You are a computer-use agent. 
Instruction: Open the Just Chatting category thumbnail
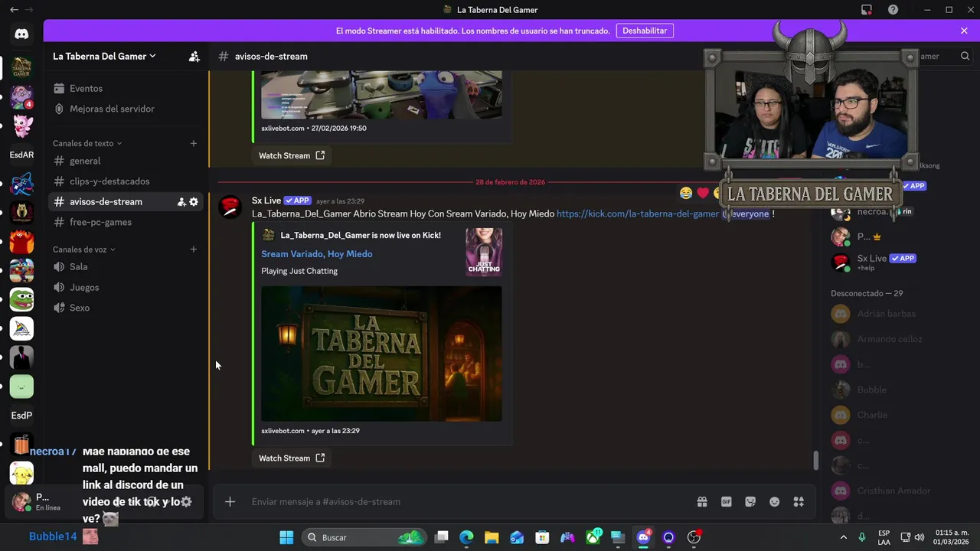click(x=484, y=252)
